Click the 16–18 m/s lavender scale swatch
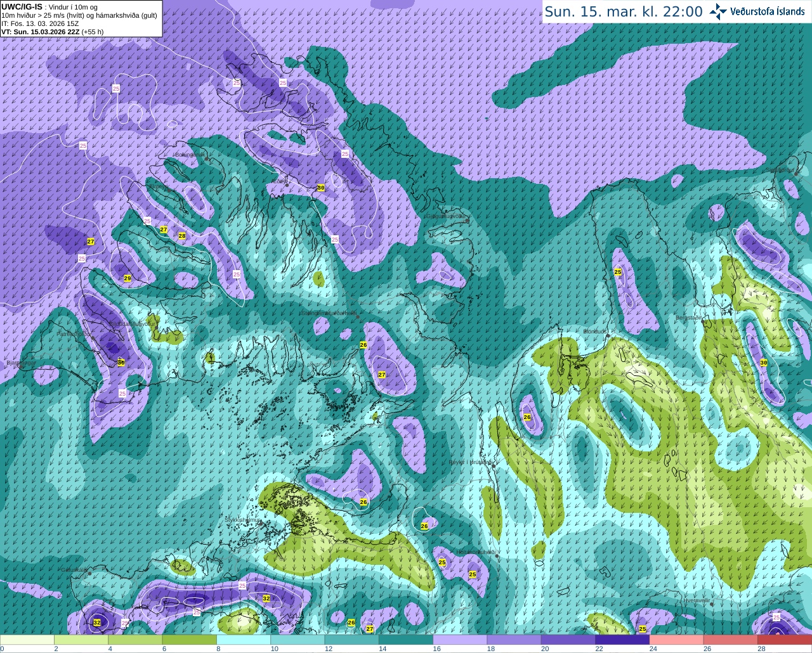The height and width of the screenshot is (653, 812). click(460, 640)
